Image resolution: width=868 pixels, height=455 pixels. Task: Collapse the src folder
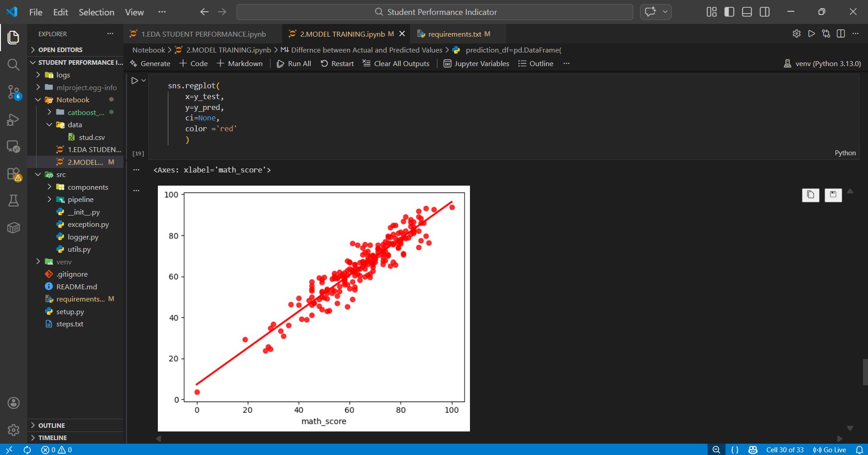pyautogui.click(x=38, y=174)
